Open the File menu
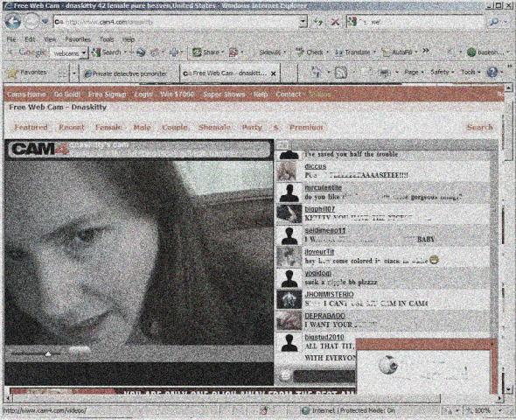The image size is (516, 420). point(11,39)
